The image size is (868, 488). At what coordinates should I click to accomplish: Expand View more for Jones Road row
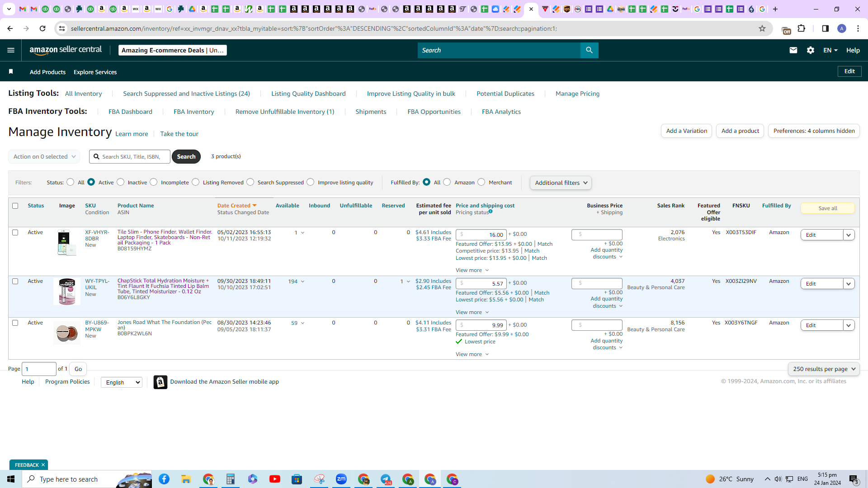[x=472, y=354]
